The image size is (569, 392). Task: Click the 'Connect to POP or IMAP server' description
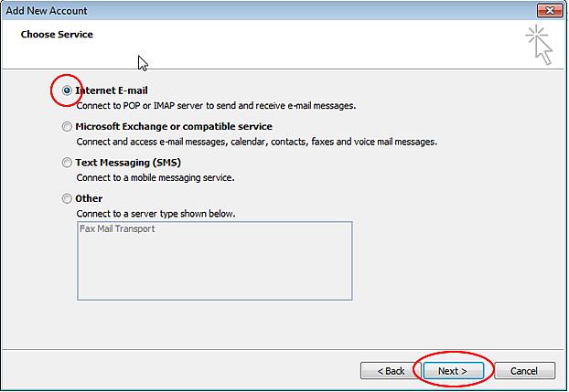point(216,106)
